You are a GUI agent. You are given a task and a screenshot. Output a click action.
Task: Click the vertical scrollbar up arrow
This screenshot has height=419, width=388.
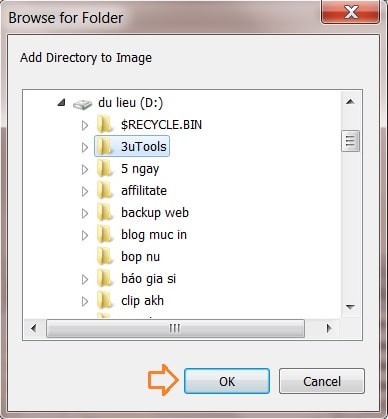click(350, 101)
